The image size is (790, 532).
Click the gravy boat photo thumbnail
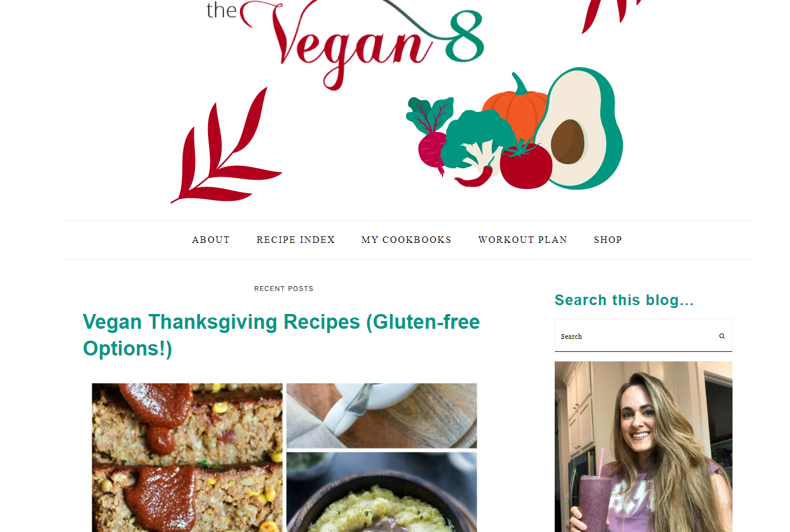coord(382,416)
